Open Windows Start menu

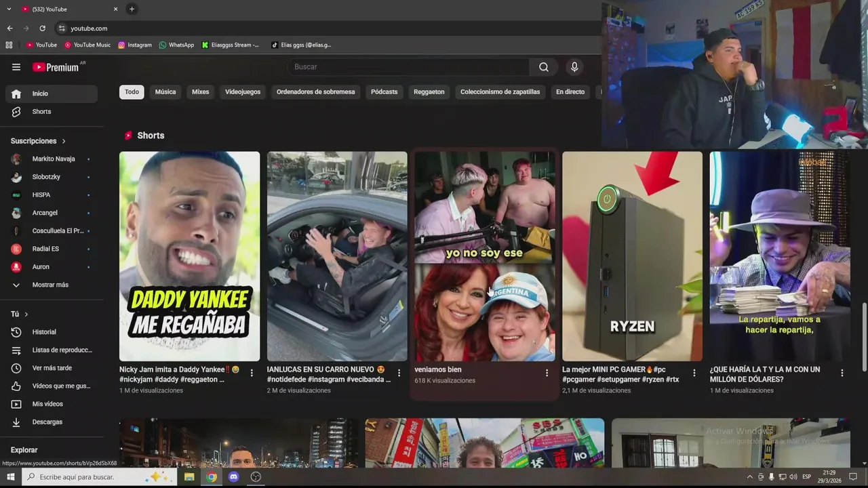(11, 477)
